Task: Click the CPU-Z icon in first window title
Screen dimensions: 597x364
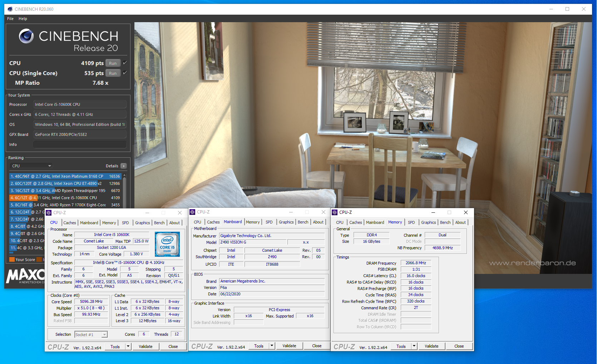Action: pyautogui.click(x=49, y=213)
